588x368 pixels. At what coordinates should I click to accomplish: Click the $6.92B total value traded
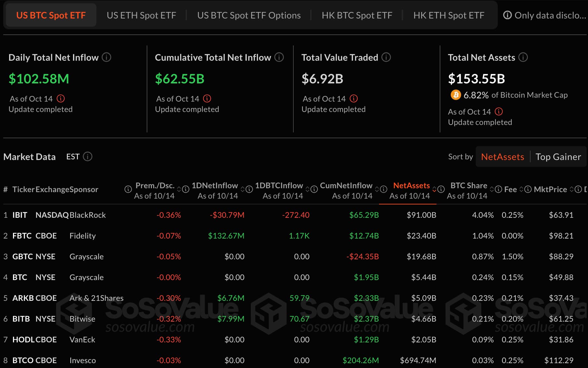(322, 79)
